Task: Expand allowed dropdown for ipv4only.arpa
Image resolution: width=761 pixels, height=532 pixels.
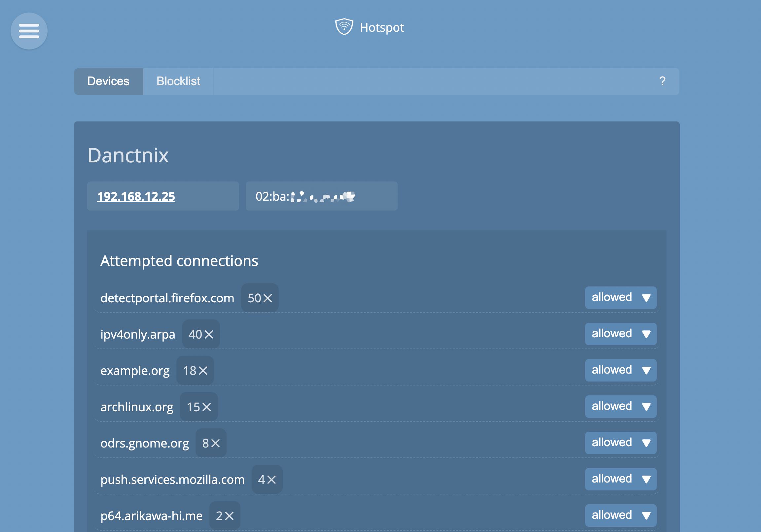Action: pos(621,334)
